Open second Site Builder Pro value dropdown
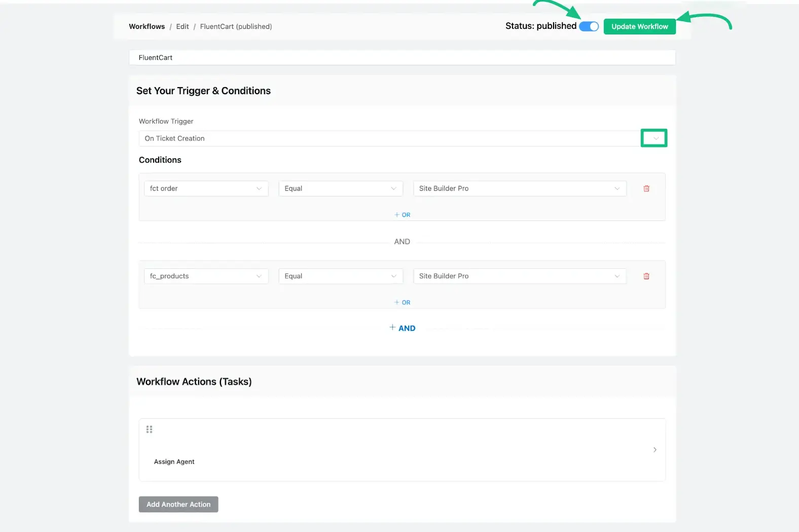This screenshot has width=799, height=532. (x=519, y=276)
